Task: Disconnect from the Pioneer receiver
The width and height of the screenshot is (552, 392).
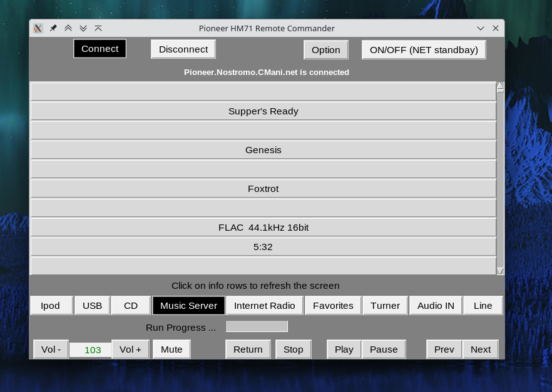Action: (x=183, y=49)
